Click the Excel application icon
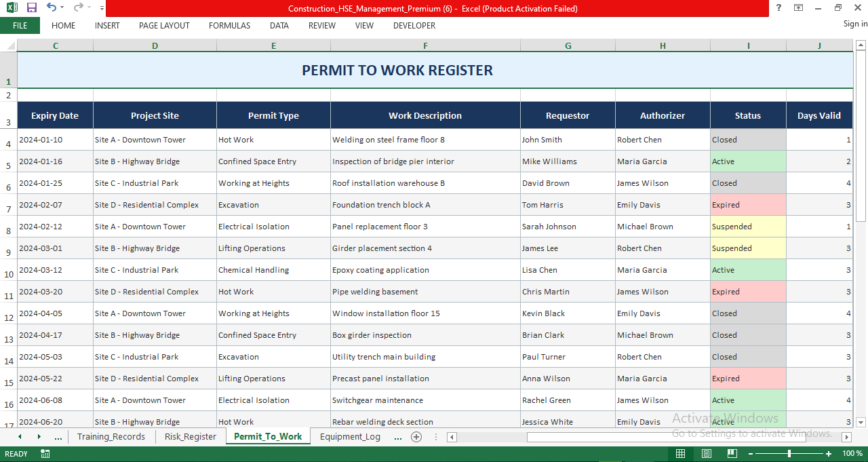Image resolution: width=868 pixels, height=462 pixels. pyautogui.click(x=12, y=8)
